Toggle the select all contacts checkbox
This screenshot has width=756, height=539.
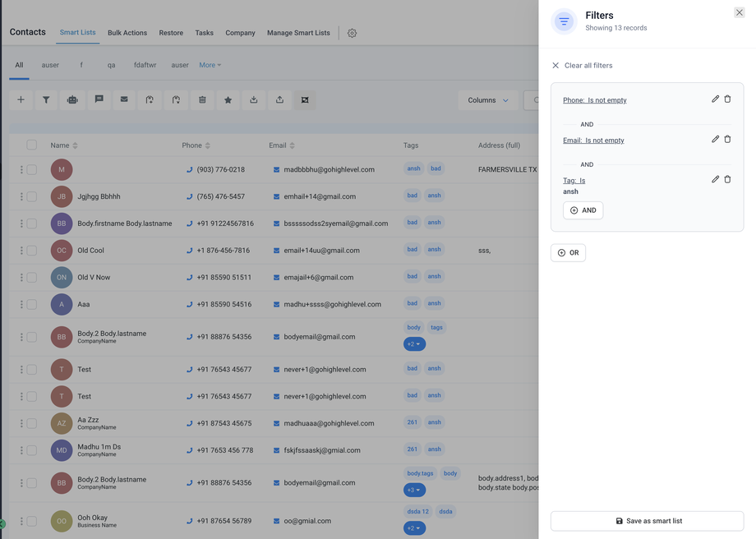[32, 145]
